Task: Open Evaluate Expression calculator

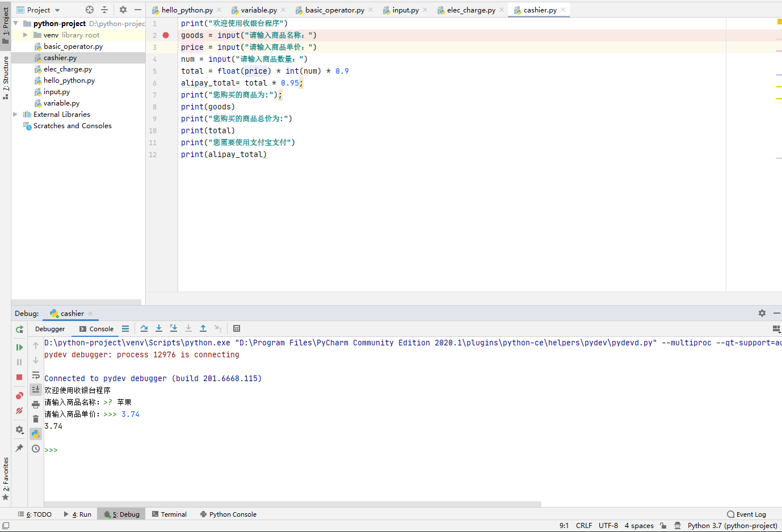Action: click(x=237, y=328)
